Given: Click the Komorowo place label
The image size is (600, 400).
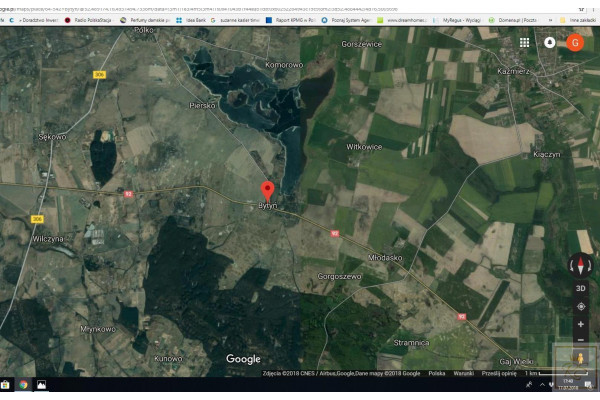Looking at the screenshot, I should pos(284,65).
